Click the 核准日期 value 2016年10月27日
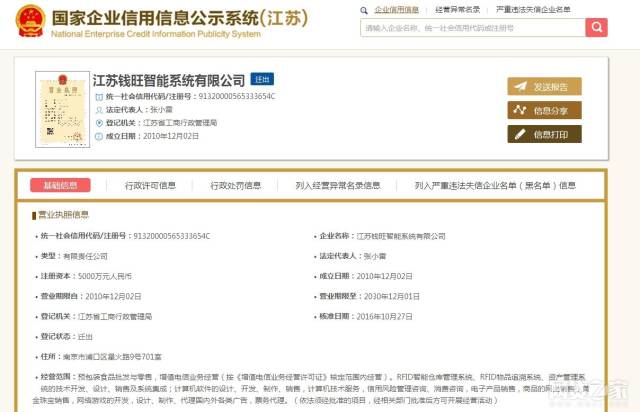This screenshot has width=640, height=412. (x=384, y=316)
